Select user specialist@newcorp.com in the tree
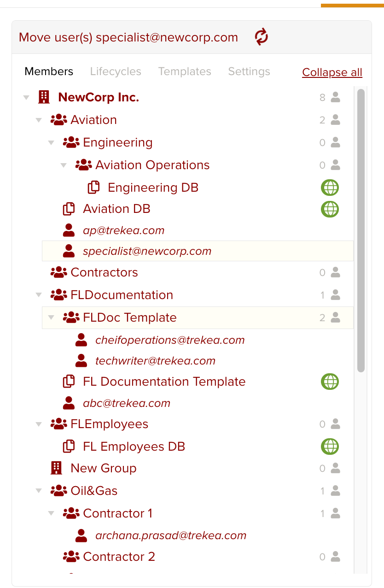Viewport: 384px width, 588px height. click(x=147, y=251)
